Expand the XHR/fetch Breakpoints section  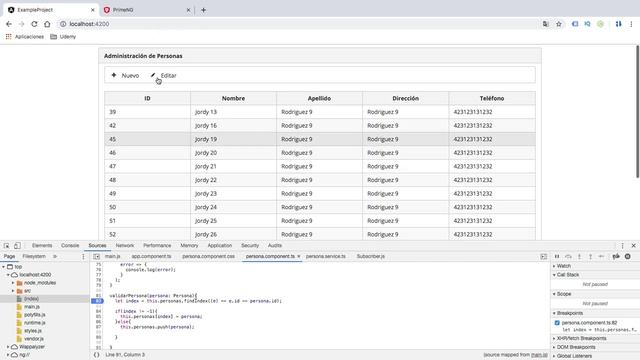pyautogui.click(x=581, y=339)
